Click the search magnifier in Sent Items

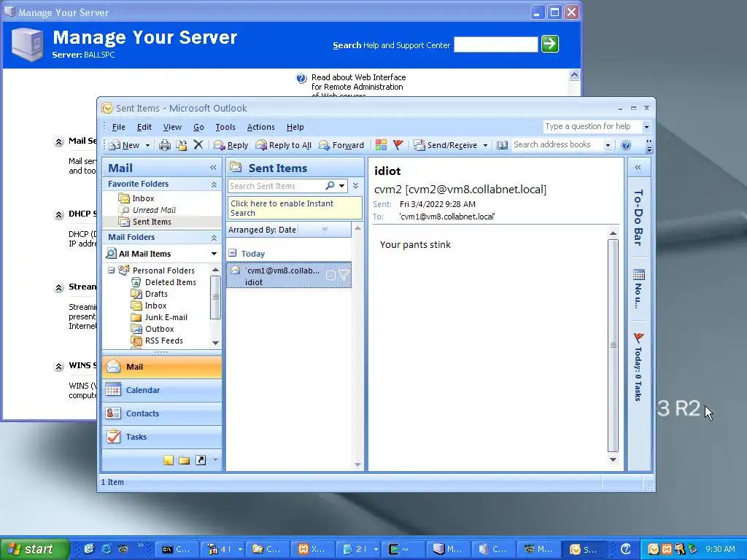[x=330, y=186]
